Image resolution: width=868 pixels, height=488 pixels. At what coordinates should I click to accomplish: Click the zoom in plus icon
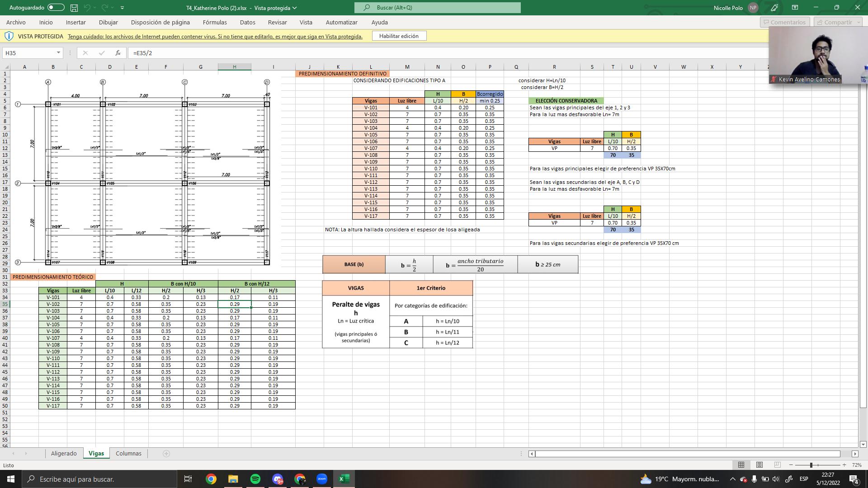coord(844,465)
